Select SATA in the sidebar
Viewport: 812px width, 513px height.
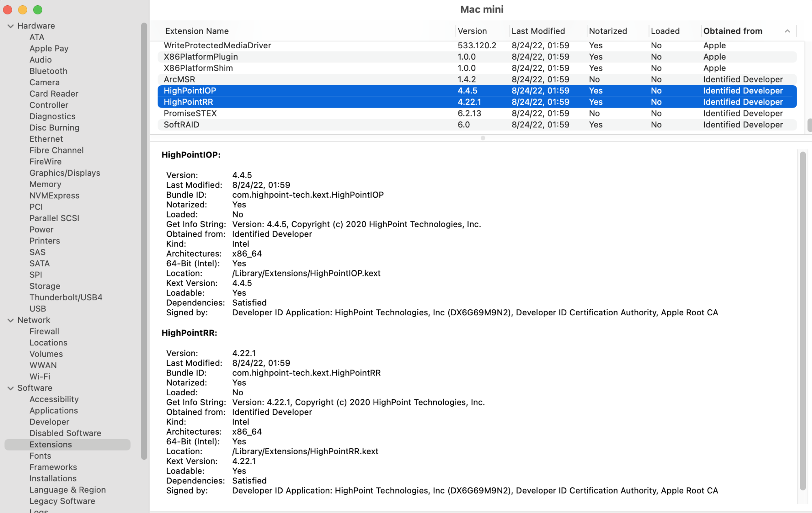click(39, 263)
